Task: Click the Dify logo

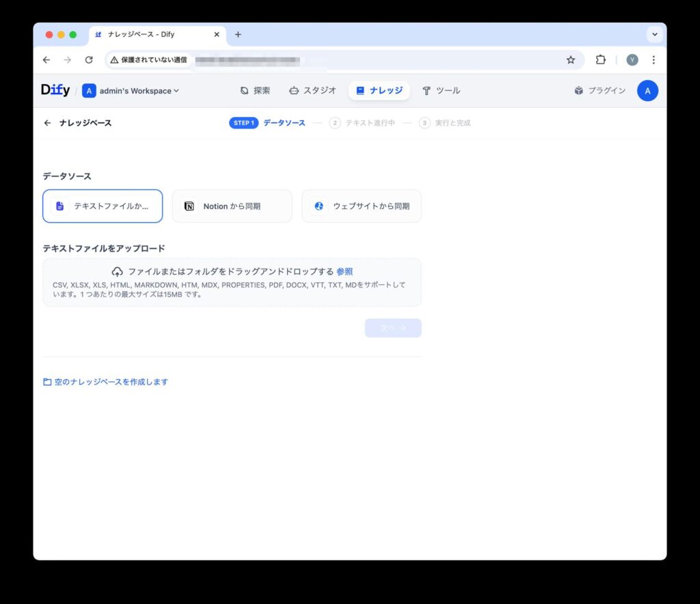Action: pyautogui.click(x=55, y=90)
